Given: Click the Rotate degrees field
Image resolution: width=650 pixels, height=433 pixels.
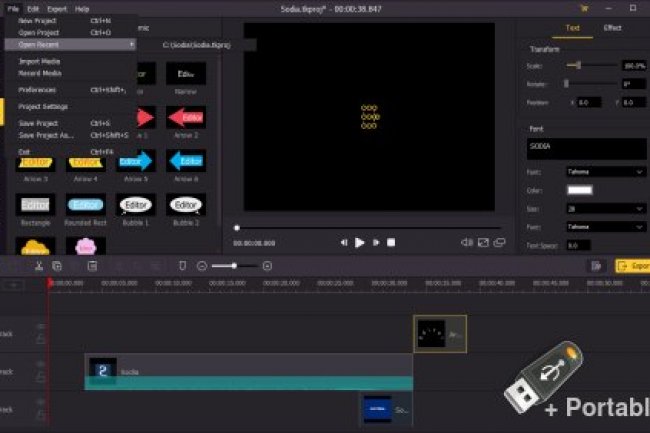Looking at the screenshot, I should pyautogui.click(x=634, y=84).
